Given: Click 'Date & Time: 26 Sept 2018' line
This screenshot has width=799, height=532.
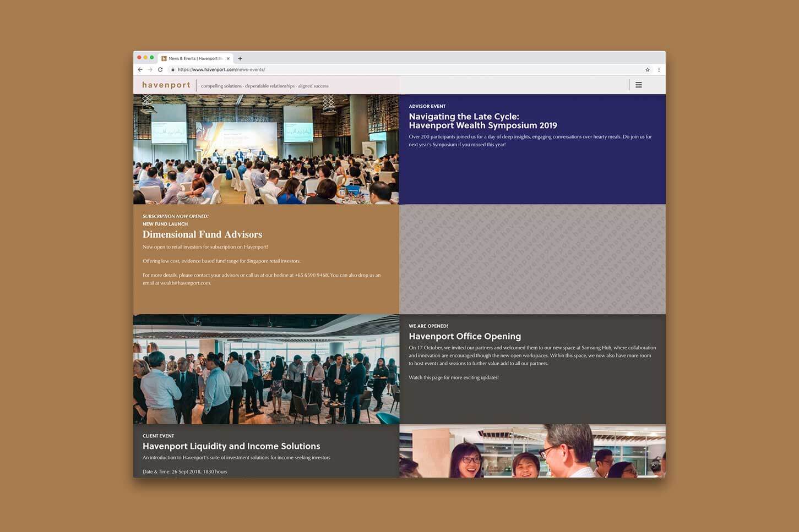Looking at the screenshot, I should [x=184, y=471].
